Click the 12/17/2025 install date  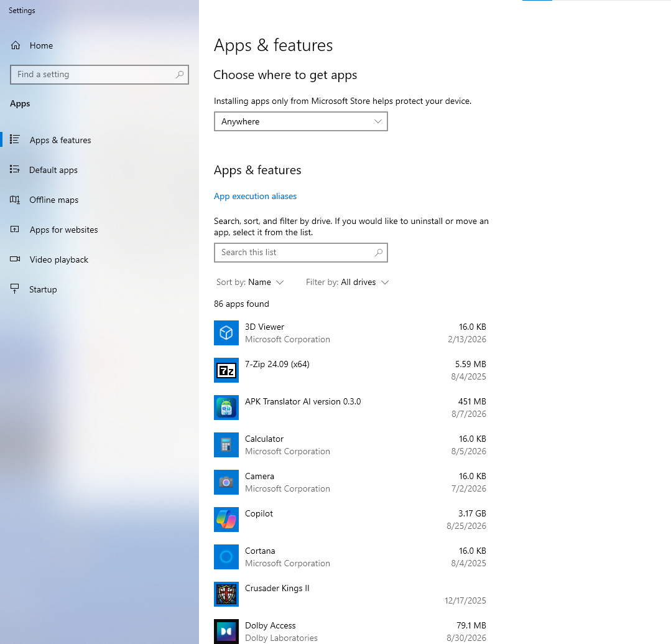pyautogui.click(x=465, y=600)
